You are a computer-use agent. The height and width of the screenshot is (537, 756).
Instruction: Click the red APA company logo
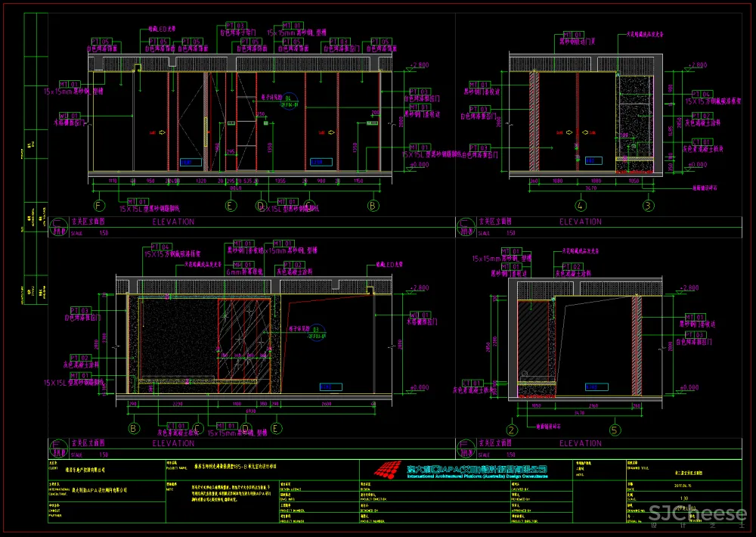point(389,471)
